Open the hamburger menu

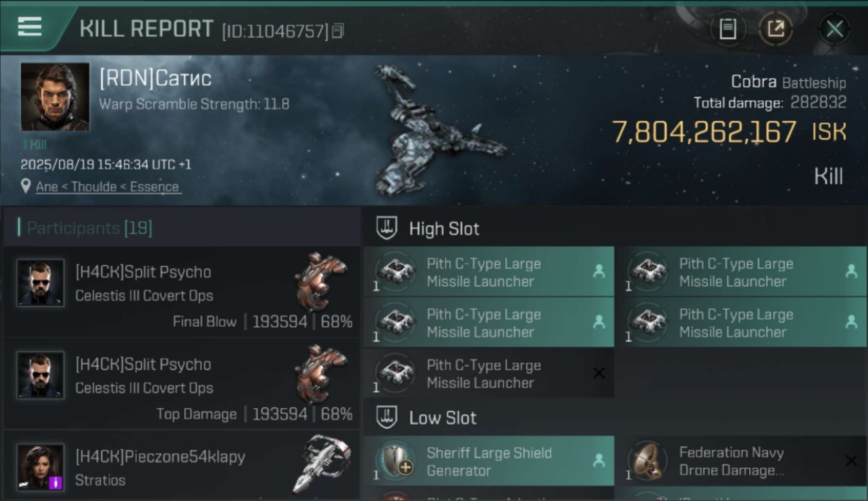30,27
